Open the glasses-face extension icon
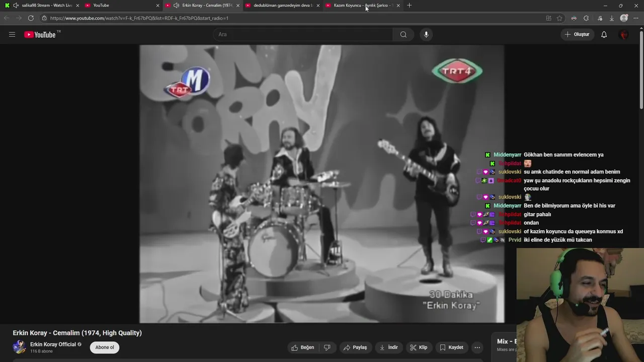 574,18
